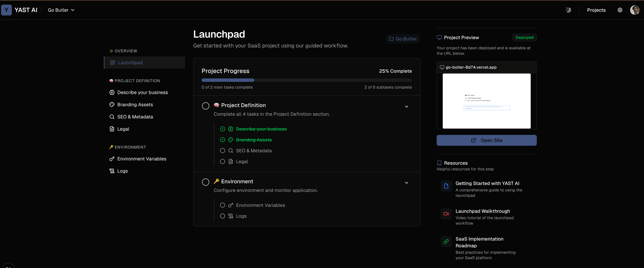Screen dimensions: 644x268
Task: Click the magnifier icon in SEO & Metadata subtask
Action: click(231, 151)
